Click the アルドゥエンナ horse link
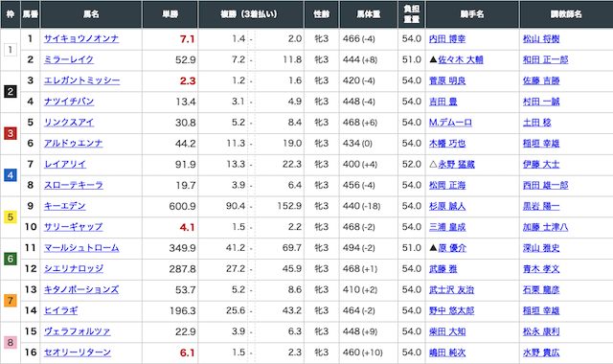The width and height of the screenshot is (613, 364). pyautogui.click(x=73, y=143)
